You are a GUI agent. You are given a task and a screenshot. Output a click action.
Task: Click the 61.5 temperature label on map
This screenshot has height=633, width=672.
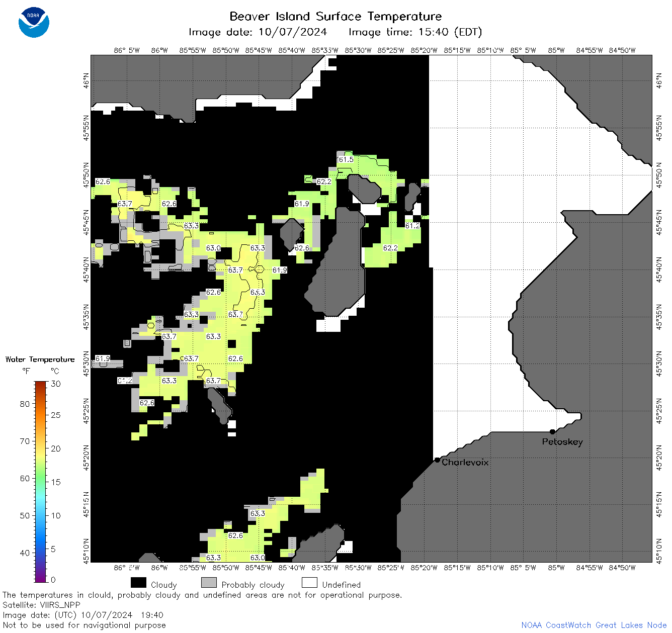(x=346, y=159)
